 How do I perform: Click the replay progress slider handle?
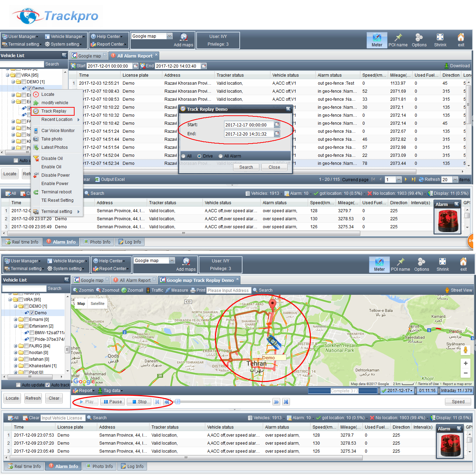coord(178,402)
